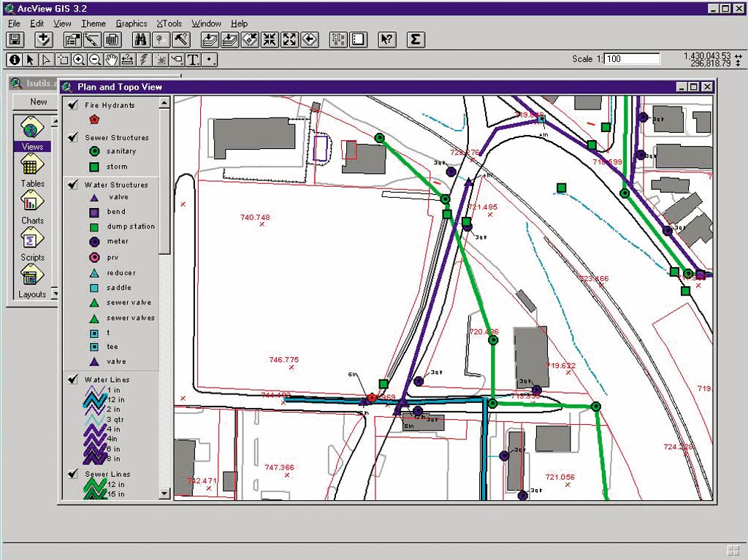Select the Zoom In tool
Viewport: 748px width, 560px height.
click(x=79, y=60)
